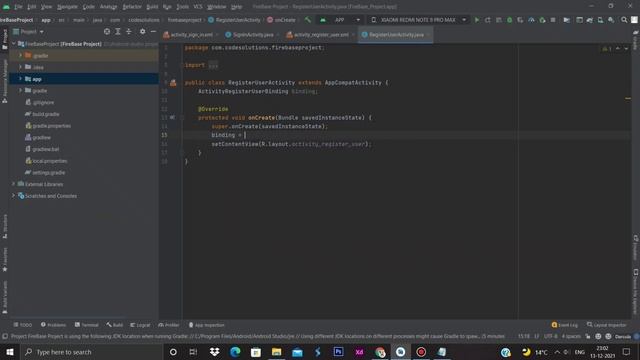Open the Logcat tool window
The width and height of the screenshot is (640, 360).
140,325
